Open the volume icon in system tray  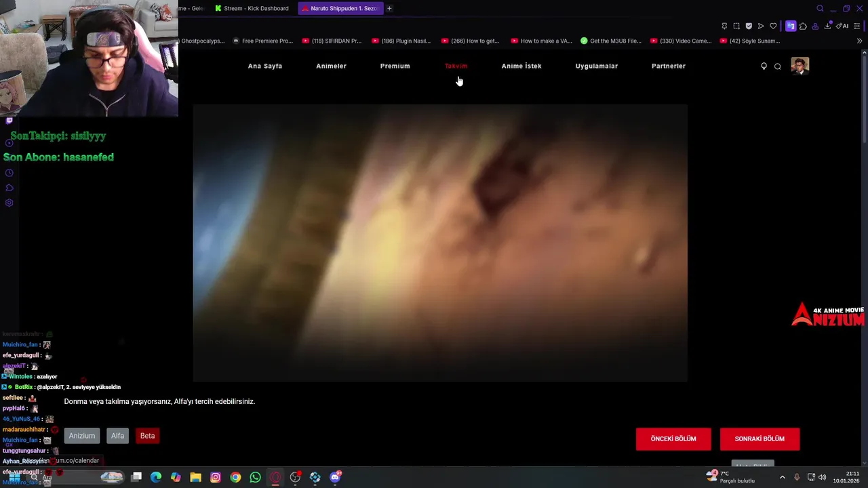pyautogui.click(x=823, y=477)
